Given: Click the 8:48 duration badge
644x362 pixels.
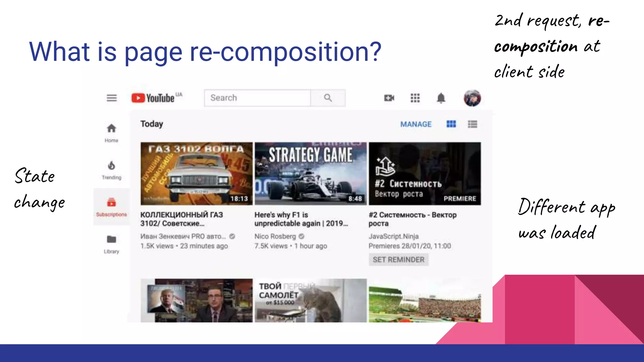Looking at the screenshot, I should [355, 199].
